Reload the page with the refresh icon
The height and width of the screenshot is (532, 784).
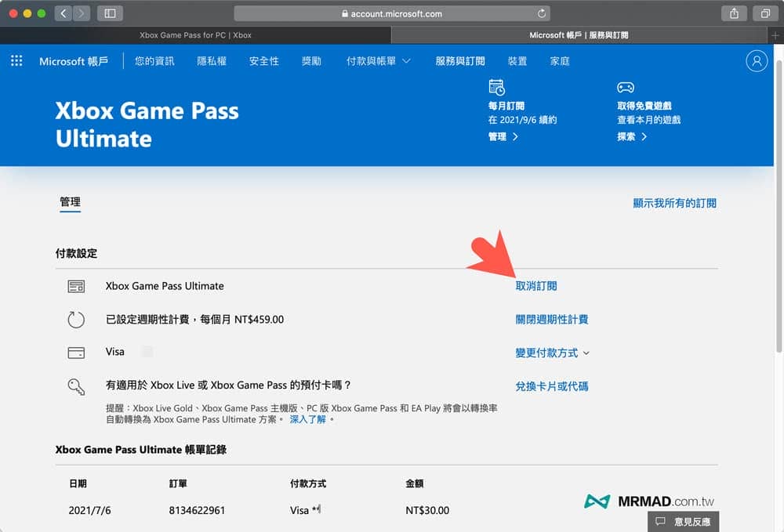tap(542, 13)
